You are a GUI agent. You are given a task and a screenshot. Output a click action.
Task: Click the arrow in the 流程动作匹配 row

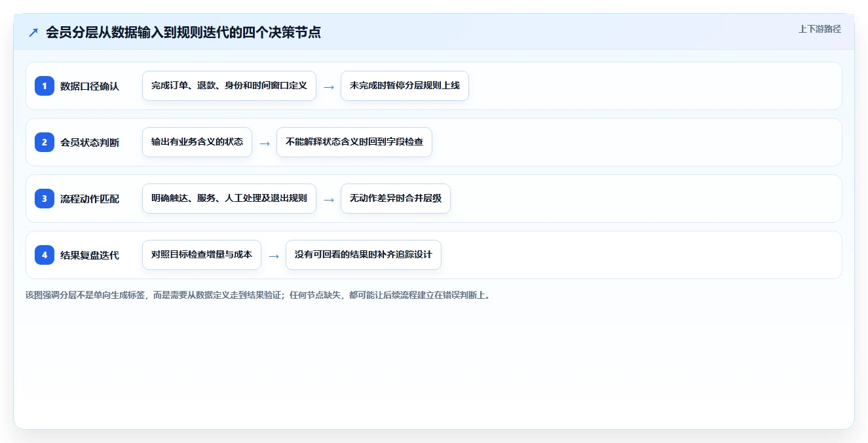click(329, 199)
